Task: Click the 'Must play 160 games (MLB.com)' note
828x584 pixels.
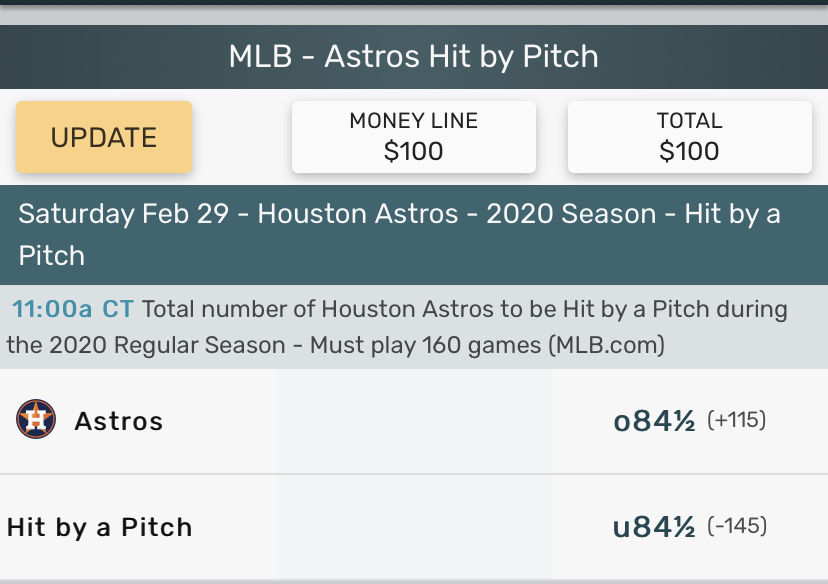Action: 487,345
